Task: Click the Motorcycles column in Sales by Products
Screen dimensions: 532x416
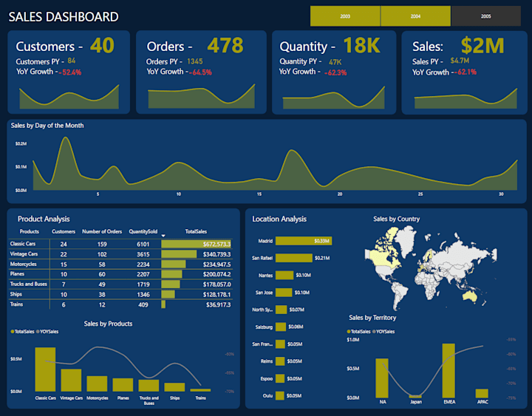Action: pyautogui.click(x=97, y=383)
